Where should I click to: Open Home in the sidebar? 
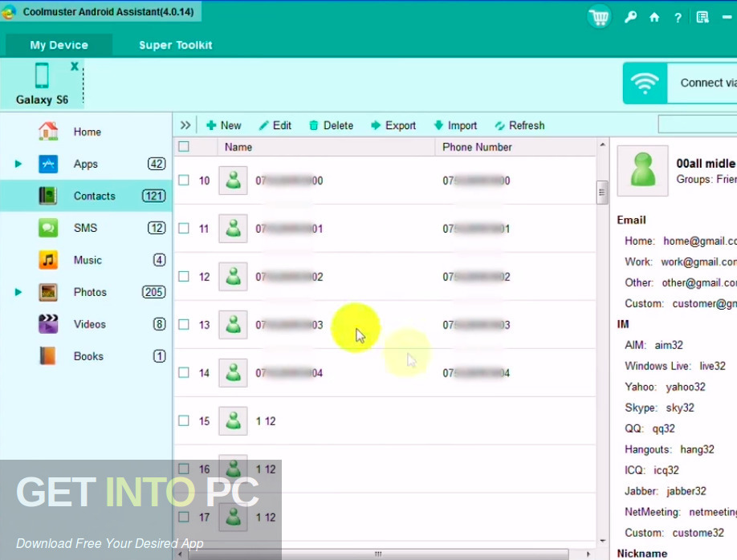pyautogui.click(x=86, y=132)
